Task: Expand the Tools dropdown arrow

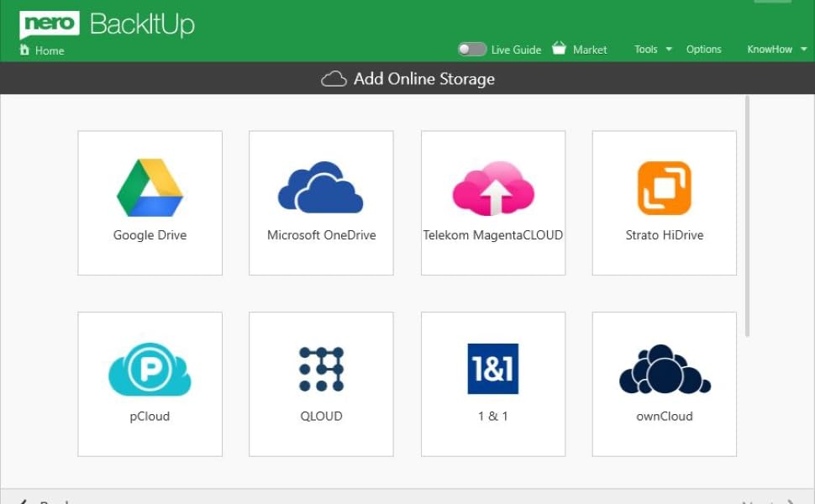Action: point(669,50)
